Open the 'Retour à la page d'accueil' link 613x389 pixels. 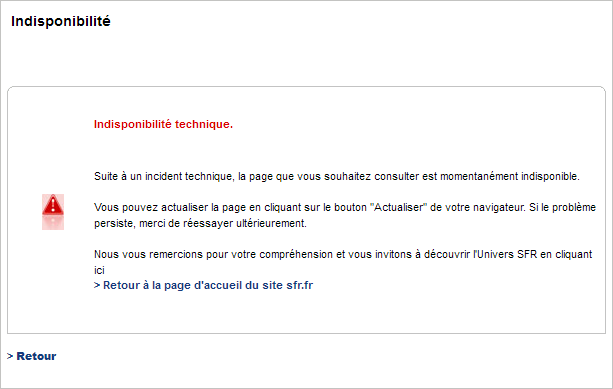(203, 285)
